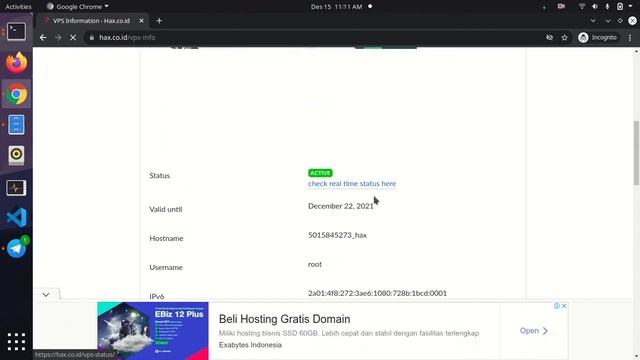This screenshot has height=360, width=640.
Task: Click Beli Hosting Gratis Domain ad title
Action: 284,319
